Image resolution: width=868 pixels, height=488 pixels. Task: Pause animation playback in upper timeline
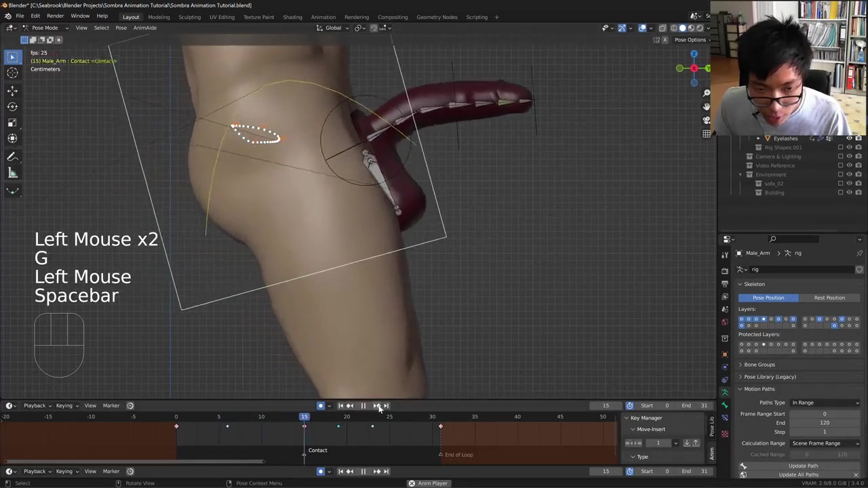363,406
